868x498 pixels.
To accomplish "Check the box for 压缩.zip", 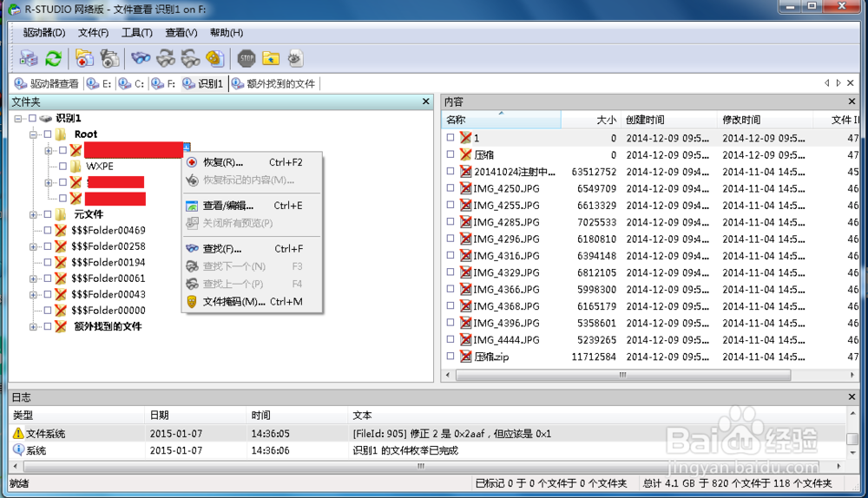I will click(450, 356).
